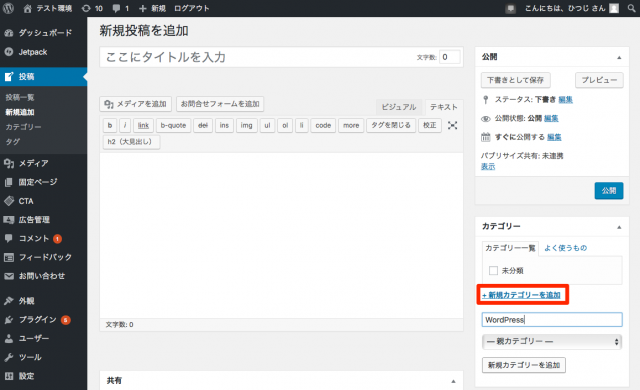Click the ul quicktag button
Screen dimensions: 640x390
click(267, 125)
